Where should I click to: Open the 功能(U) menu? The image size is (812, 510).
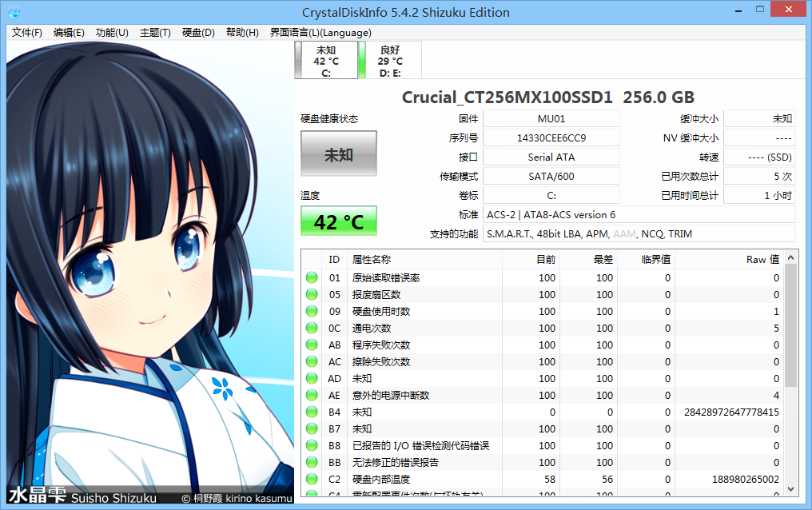112,33
